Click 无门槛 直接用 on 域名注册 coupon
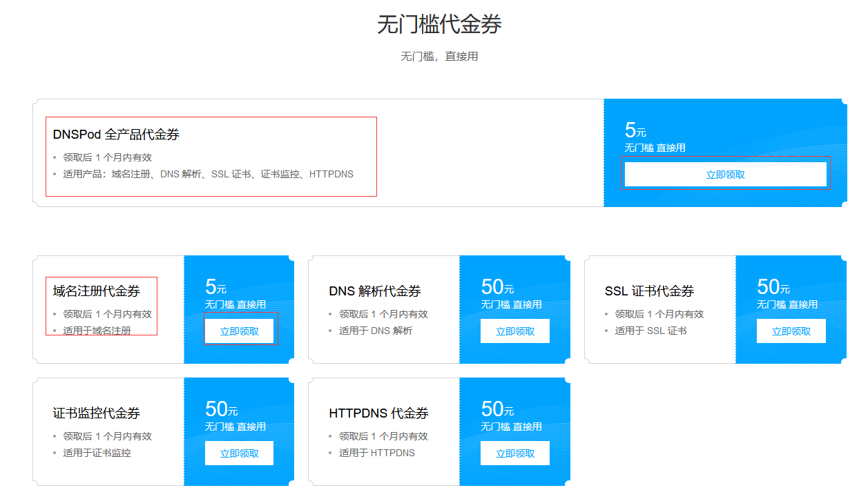 235,304
